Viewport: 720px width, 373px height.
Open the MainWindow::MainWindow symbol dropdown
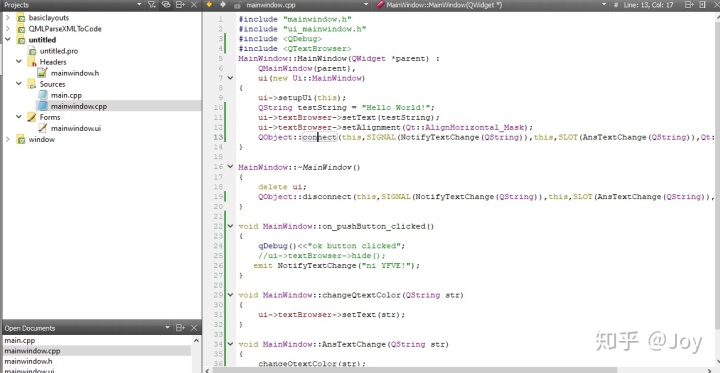pos(604,5)
